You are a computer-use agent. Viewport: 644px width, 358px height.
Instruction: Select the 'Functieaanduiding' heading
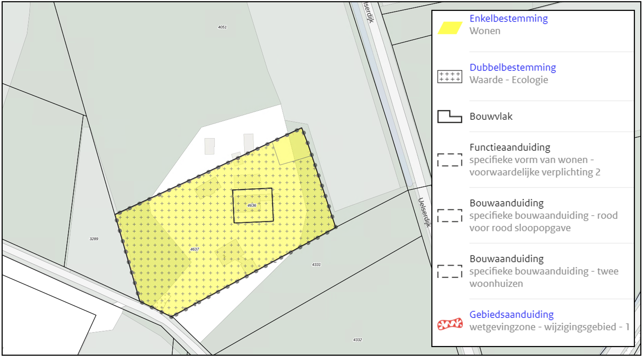point(510,147)
